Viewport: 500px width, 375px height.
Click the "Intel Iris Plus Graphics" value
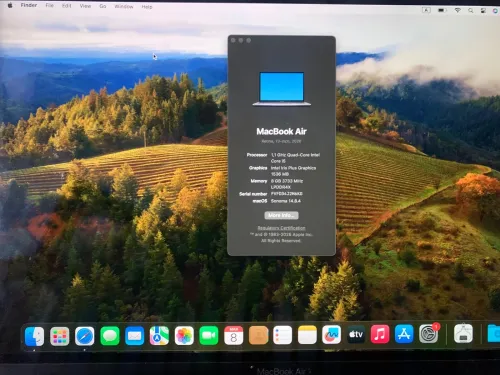[x=293, y=168]
